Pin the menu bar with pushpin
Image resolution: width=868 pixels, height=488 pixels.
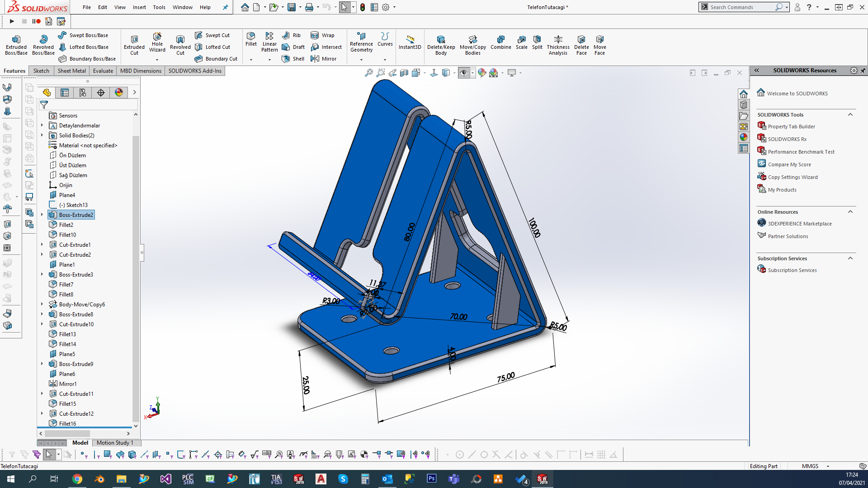click(225, 7)
